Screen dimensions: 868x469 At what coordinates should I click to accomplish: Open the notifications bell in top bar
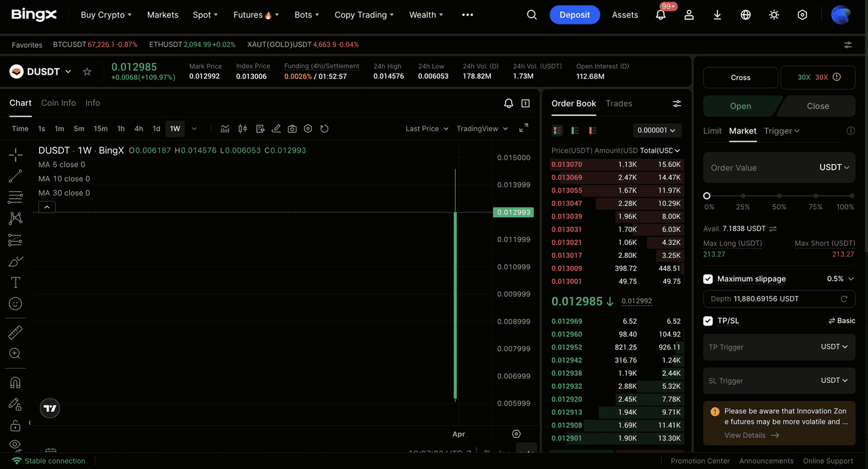[x=660, y=15]
